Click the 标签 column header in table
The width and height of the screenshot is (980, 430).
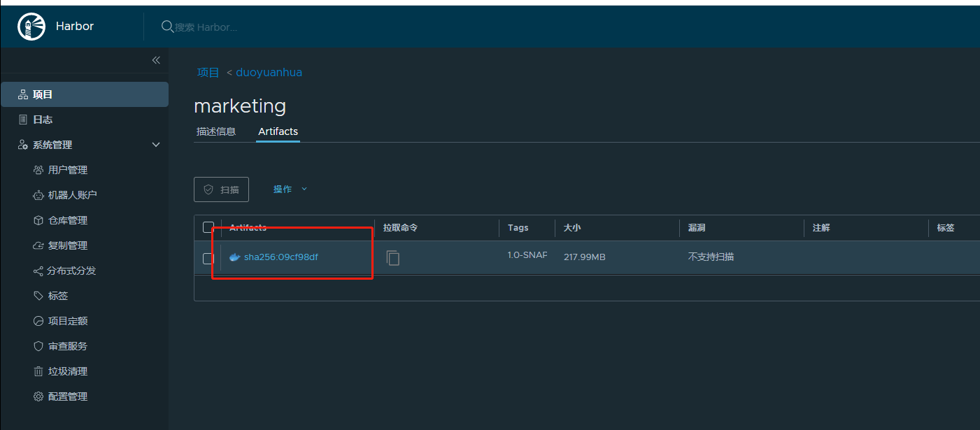(946, 228)
